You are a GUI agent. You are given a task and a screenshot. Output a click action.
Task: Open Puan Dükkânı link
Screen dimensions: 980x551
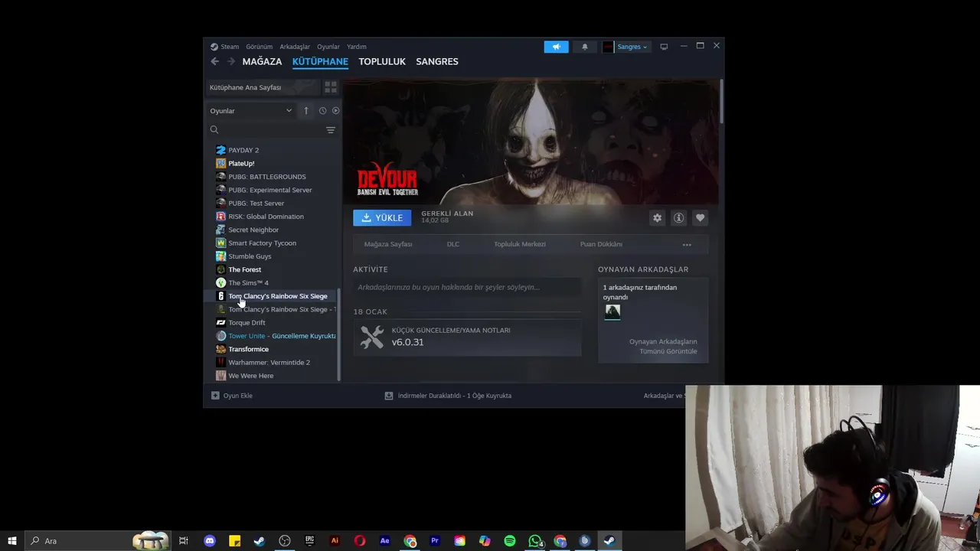[x=601, y=244]
